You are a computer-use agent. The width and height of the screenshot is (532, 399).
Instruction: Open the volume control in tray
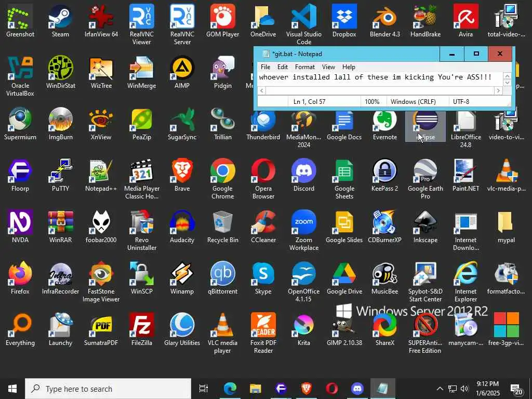coord(464,389)
